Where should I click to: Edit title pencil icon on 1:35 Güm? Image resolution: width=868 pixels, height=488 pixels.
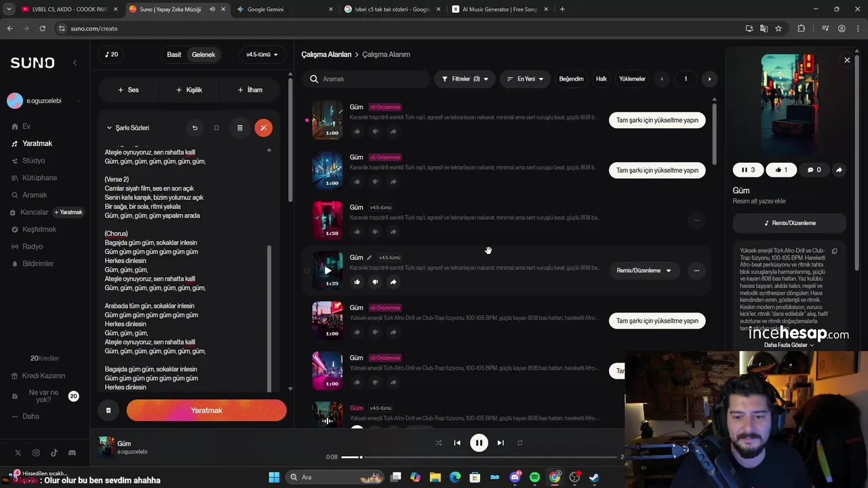pyautogui.click(x=370, y=258)
